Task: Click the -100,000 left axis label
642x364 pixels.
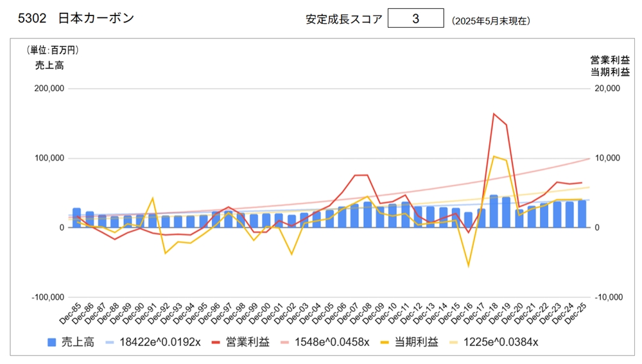Action: (48, 297)
